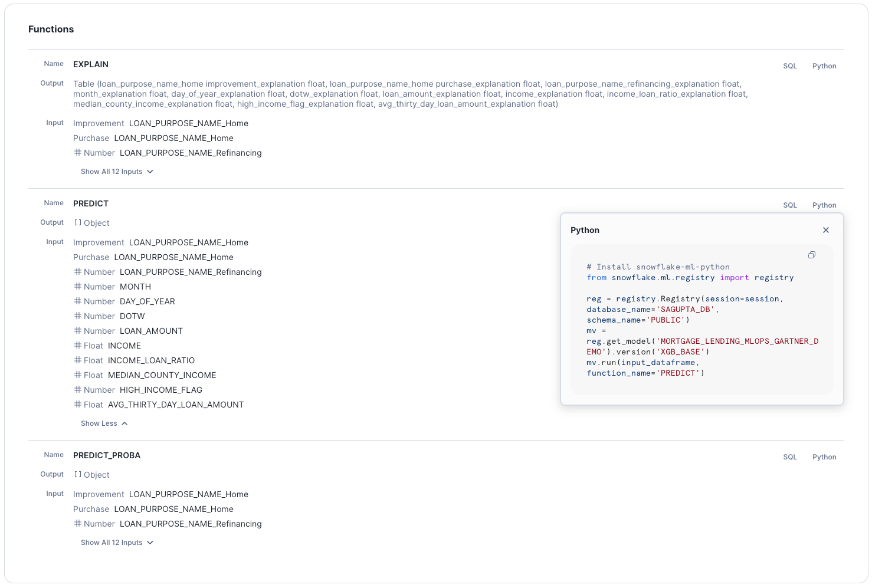
Task: Click the Functions section heading
Action: pyautogui.click(x=51, y=29)
